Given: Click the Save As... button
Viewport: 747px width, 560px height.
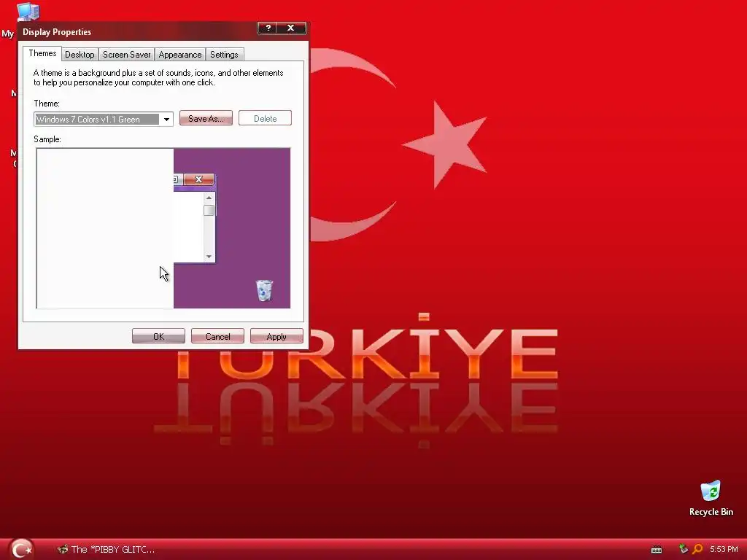Looking at the screenshot, I should 206,118.
